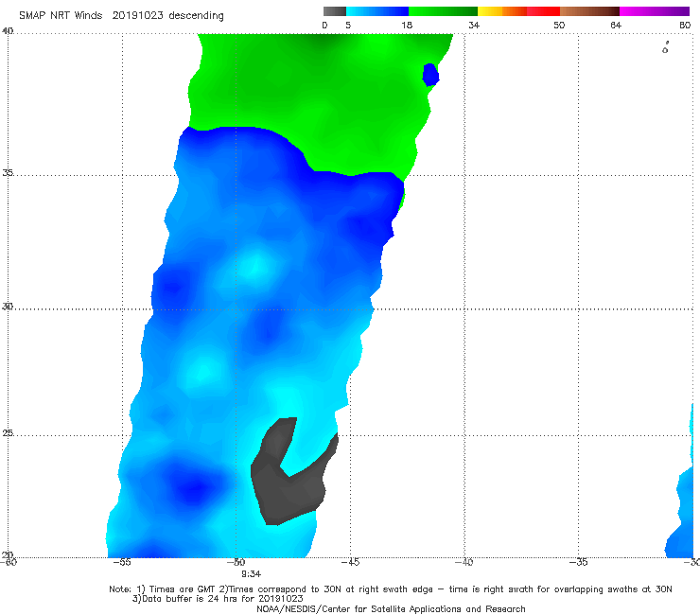This screenshot has width=700, height=615.
Task: Click the small blue spot inside the green area
Action: point(430,75)
